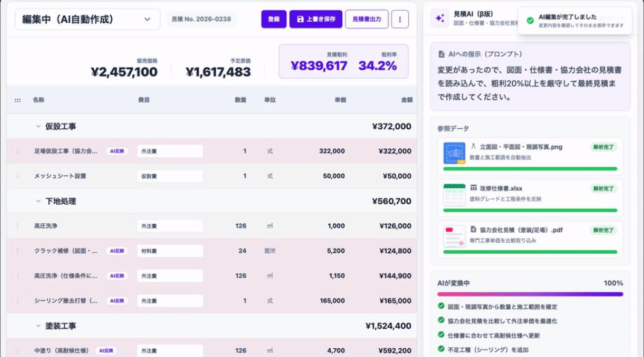
Task: Click the row handle beside クラック補修
Action: tap(17, 250)
